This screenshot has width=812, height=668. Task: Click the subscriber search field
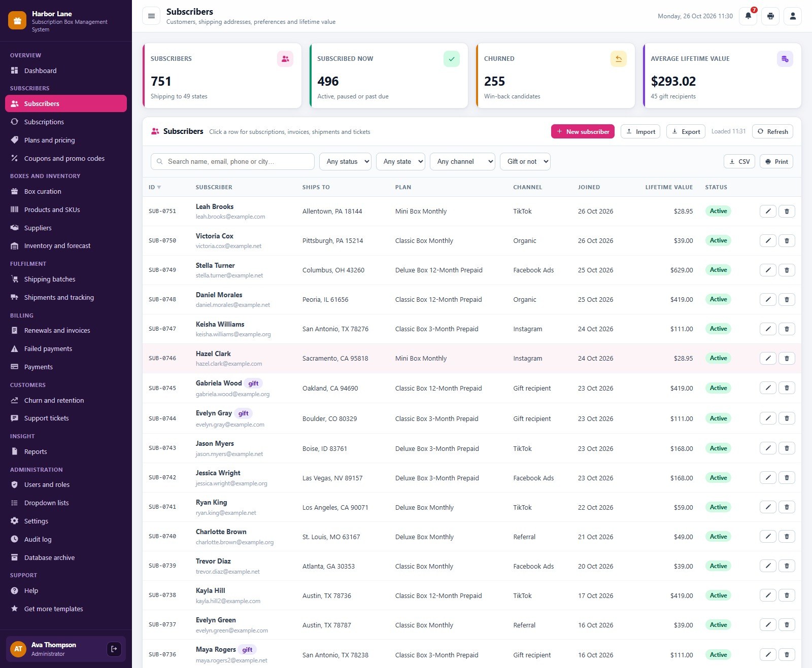[232, 161]
